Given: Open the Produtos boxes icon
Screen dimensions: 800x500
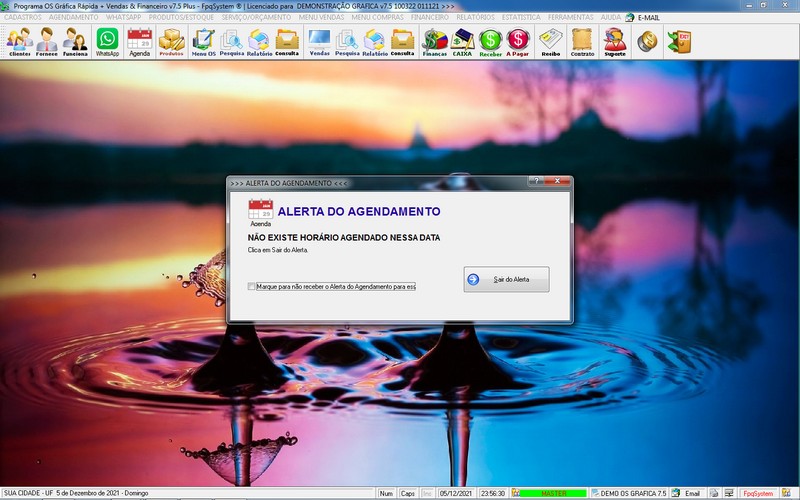Looking at the screenshot, I should click(x=171, y=42).
